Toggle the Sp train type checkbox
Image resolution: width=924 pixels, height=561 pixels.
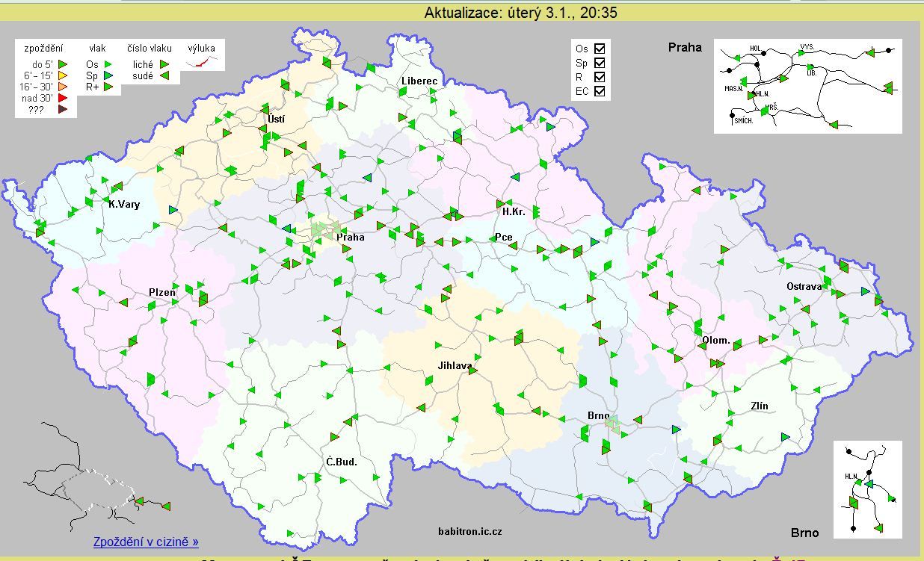599,63
